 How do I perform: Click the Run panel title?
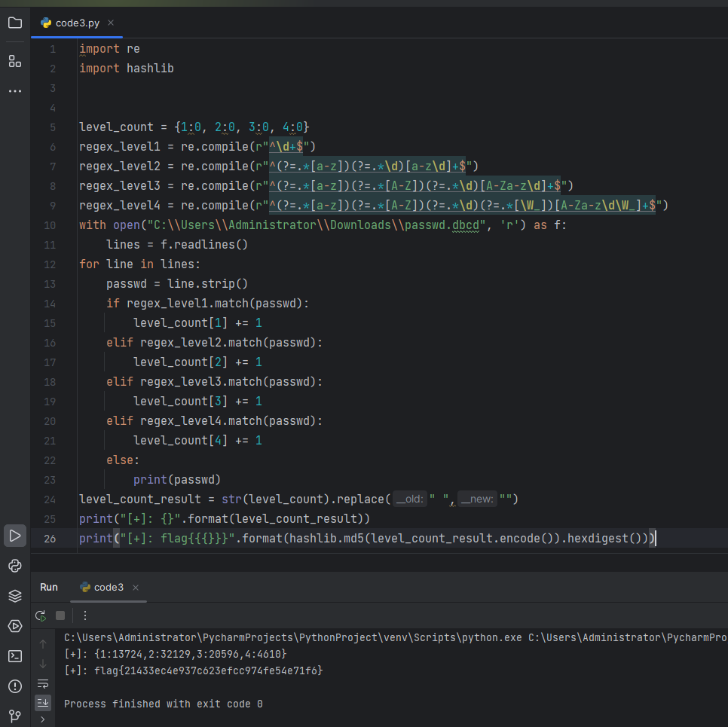pos(49,588)
